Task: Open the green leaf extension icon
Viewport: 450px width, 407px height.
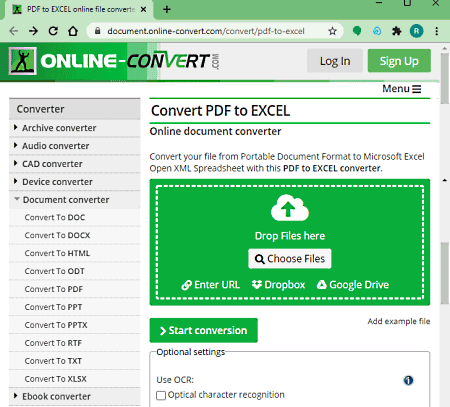Action: click(x=357, y=31)
